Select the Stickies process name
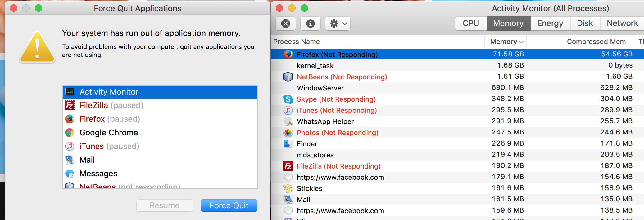Image resolution: width=644 pixels, height=220 pixels. [x=310, y=188]
